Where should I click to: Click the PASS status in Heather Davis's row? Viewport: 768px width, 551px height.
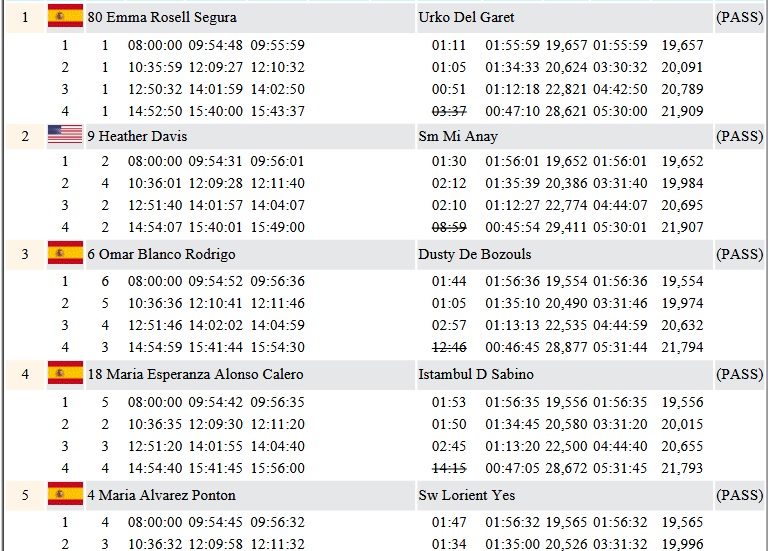pos(739,137)
